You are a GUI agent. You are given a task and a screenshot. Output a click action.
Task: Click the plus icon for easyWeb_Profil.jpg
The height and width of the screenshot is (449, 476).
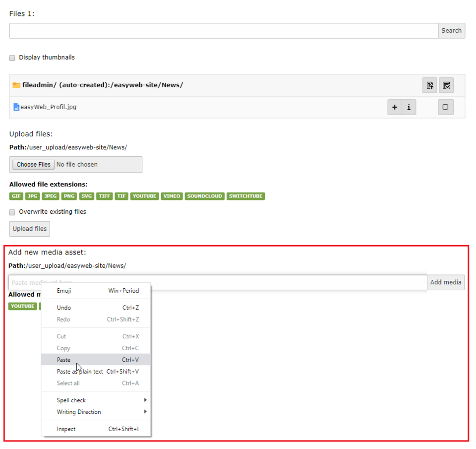395,107
